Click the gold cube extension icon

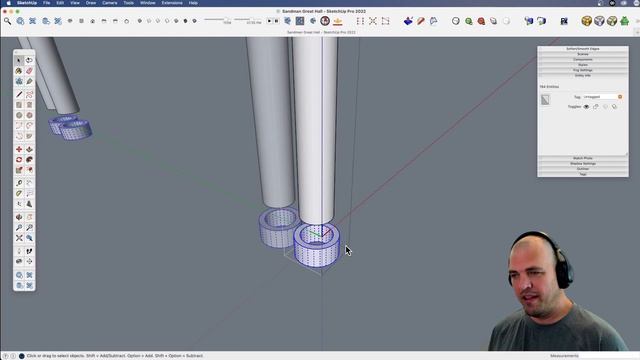(x=587, y=21)
